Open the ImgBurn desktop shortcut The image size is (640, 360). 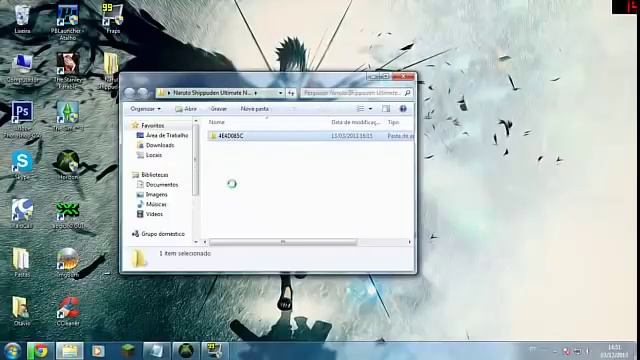click(x=68, y=262)
